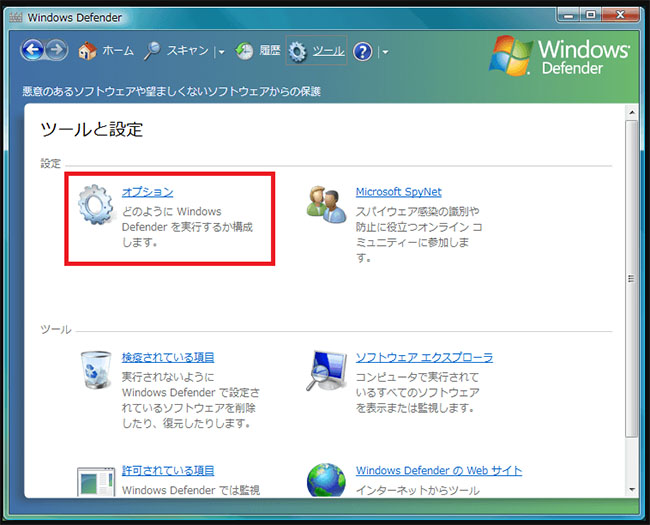Image resolution: width=650 pixels, height=525 pixels.
Task: Click the ツール section label
Action: (x=56, y=329)
